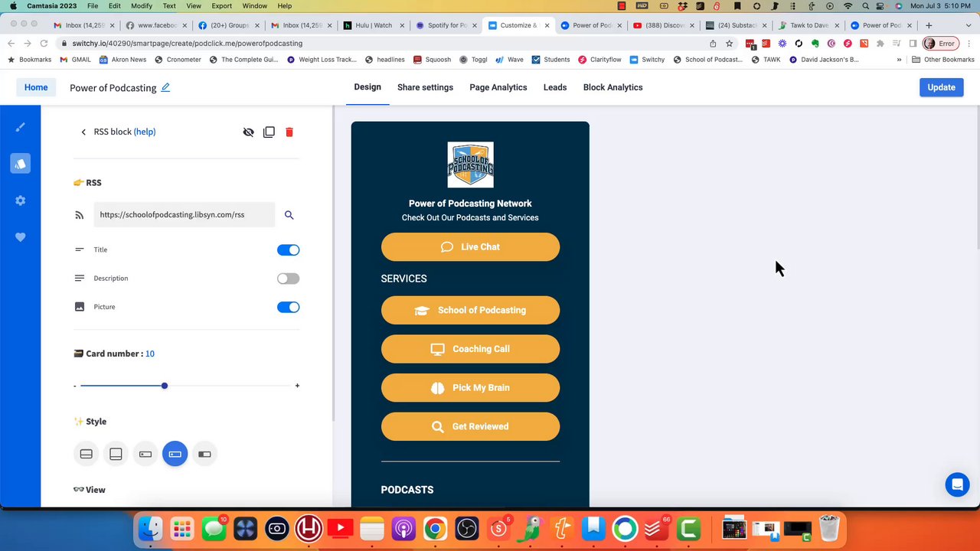This screenshot has width=980, height=551.
Task: Open the GMAIL bookmark
Action: point(75,60)
